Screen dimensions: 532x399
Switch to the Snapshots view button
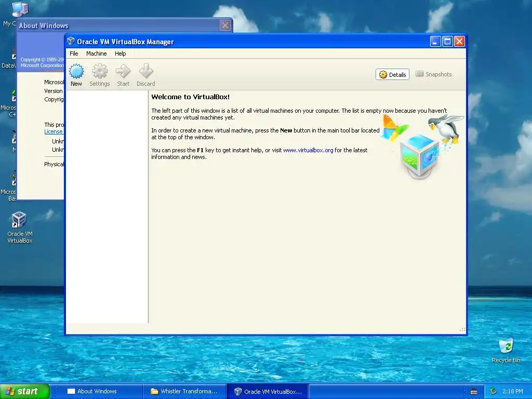[x=434, y=74]
